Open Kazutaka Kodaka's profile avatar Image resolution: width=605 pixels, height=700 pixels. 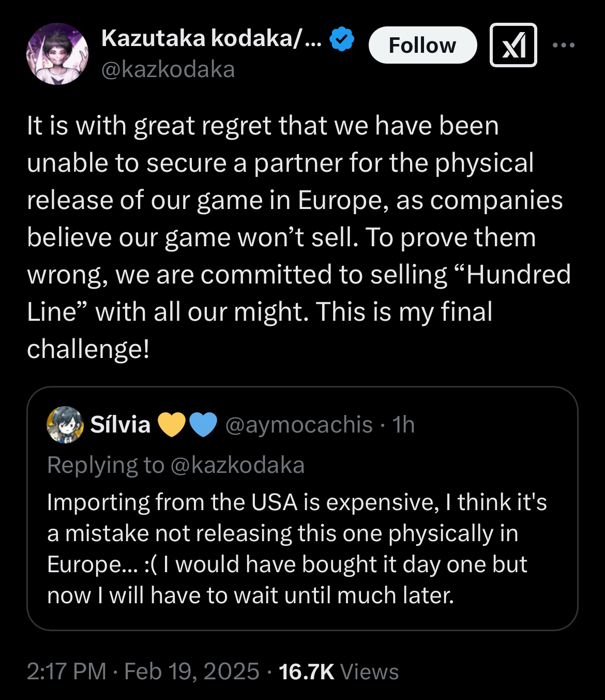tap(57, 54)
